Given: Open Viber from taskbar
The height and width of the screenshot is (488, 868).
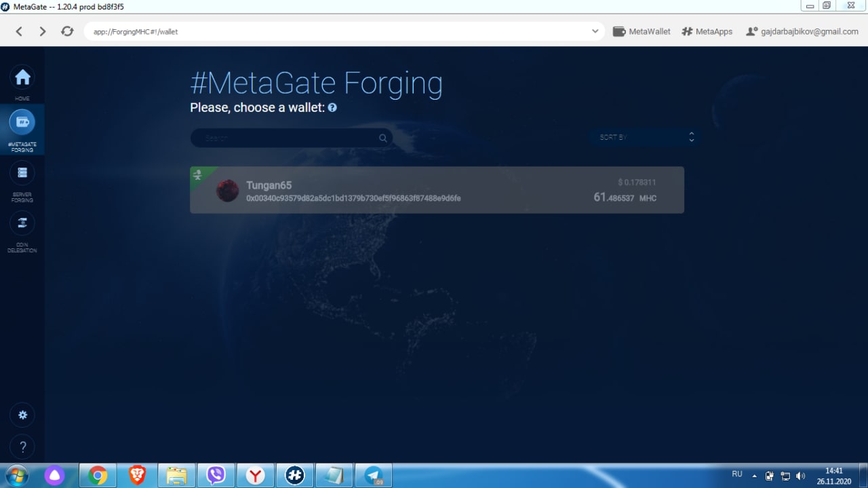Looking at the screenshot, I should (x=216, y=475).
